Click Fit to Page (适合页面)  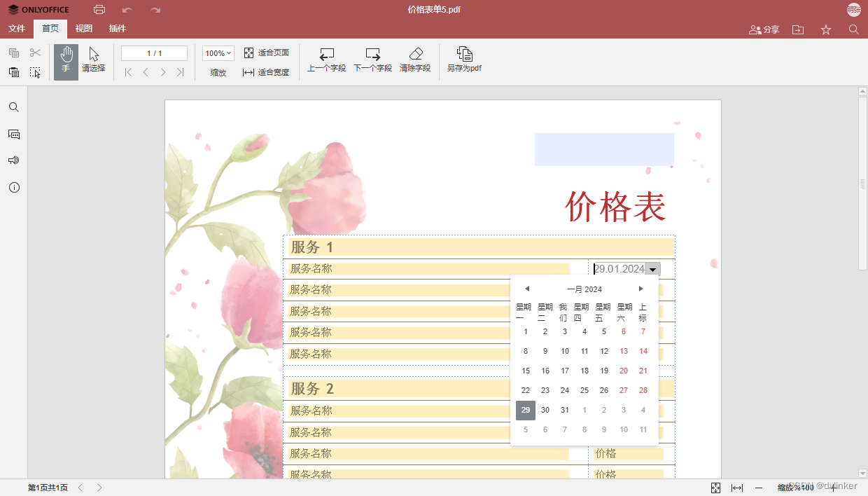[x=266, y=53]
